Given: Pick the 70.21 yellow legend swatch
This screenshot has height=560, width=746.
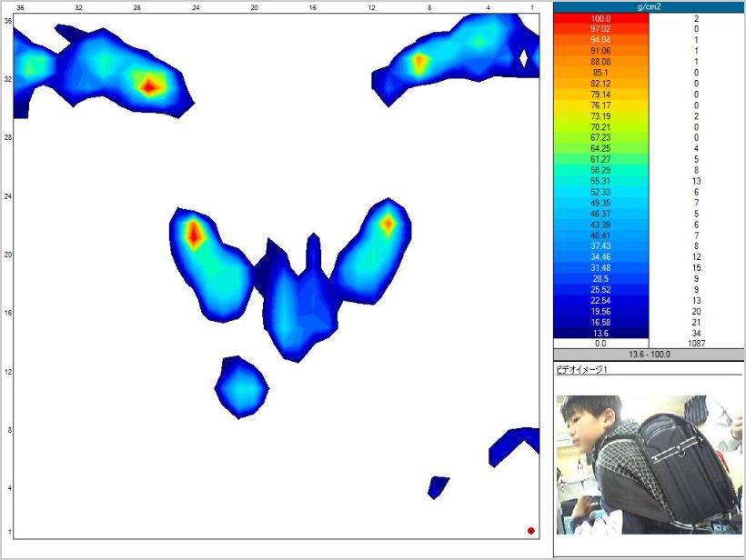Looking at the screenshot, I should 601,128.
